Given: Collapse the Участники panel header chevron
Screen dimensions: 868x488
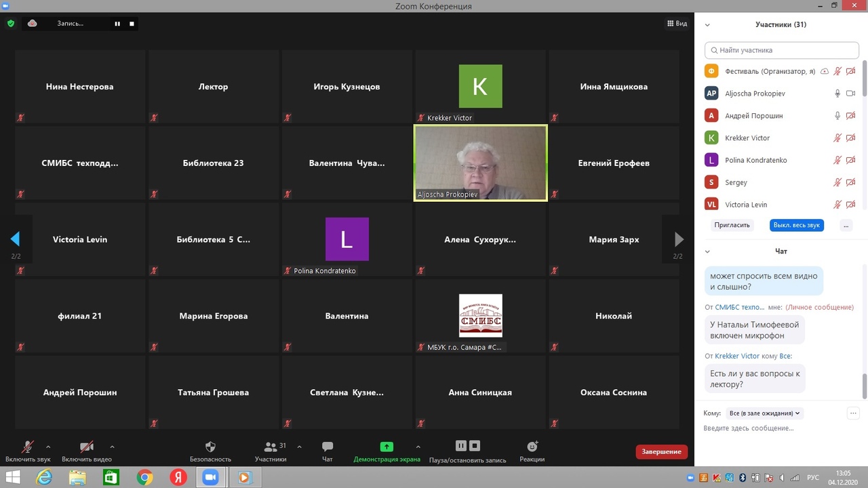Looking at the screenshot, I should click(x=707, y=25).
